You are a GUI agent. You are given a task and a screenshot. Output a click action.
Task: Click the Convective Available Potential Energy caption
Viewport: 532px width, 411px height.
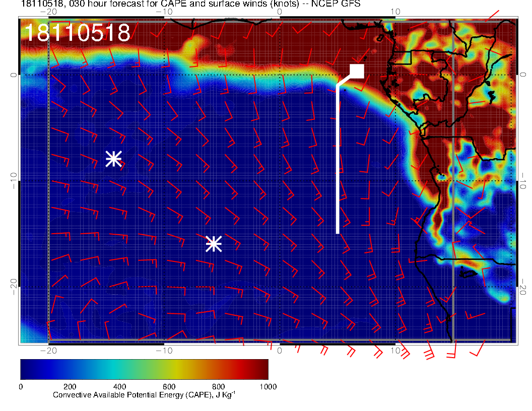pyautogui.click(x=144, y=395)
